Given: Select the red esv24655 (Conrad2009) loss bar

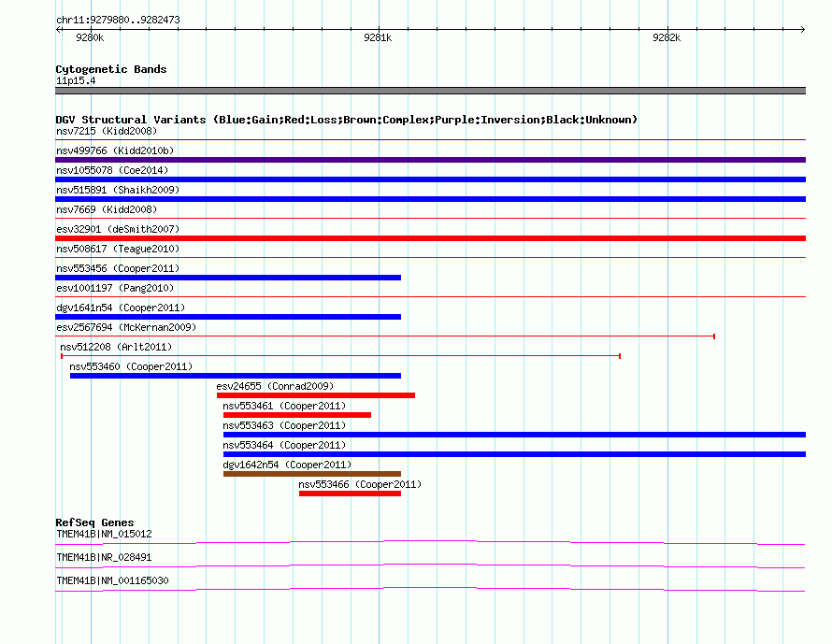Looking at the screenshot, I should [x=316, y=395].
